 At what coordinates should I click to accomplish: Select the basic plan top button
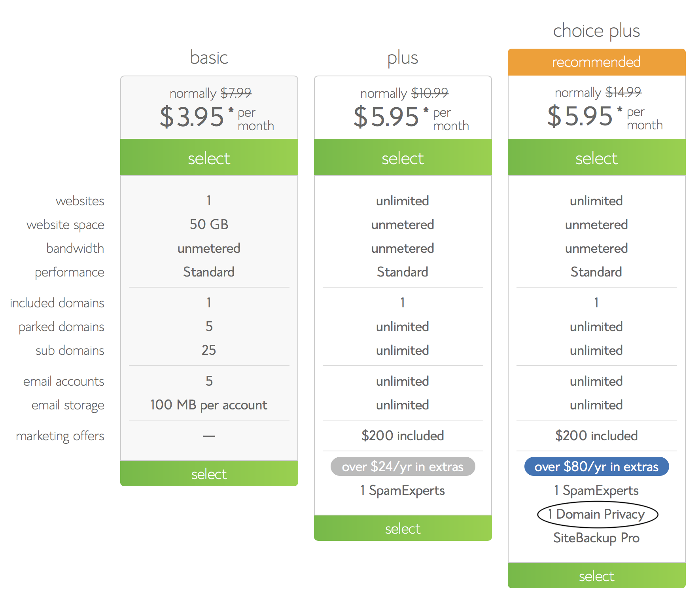(209, 157)
